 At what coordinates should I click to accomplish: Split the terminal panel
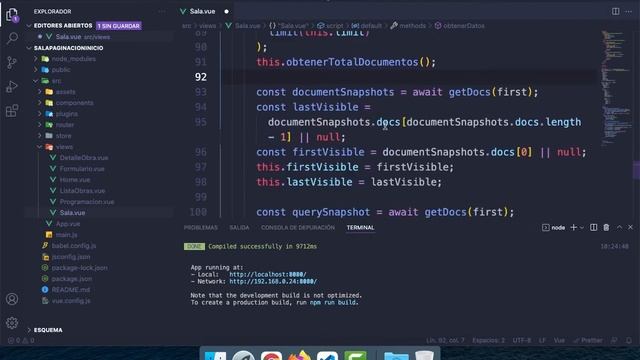pyautogui.click(x=593, y=227)
